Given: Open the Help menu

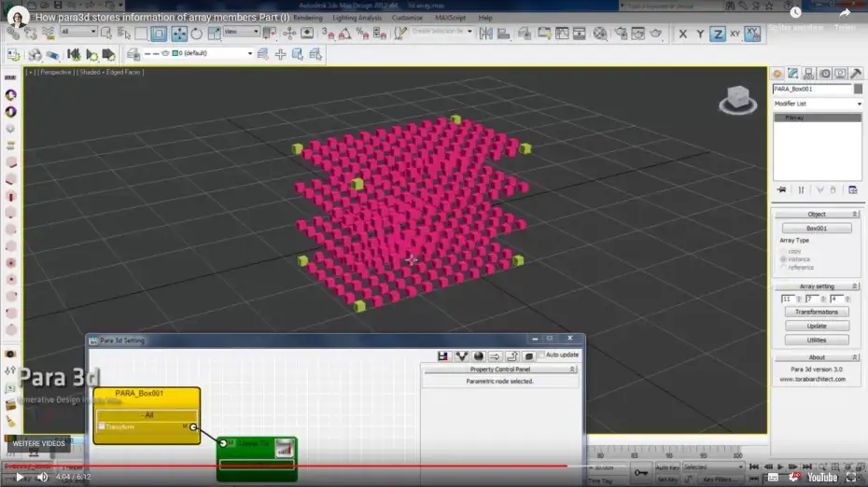Looking at the screenshot, I should pos(485,18).
